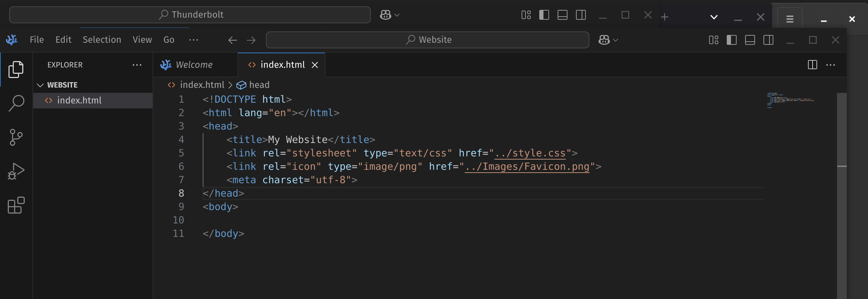Go forward with the right arrow
The image size is (868, 299).
coord(251,40)
